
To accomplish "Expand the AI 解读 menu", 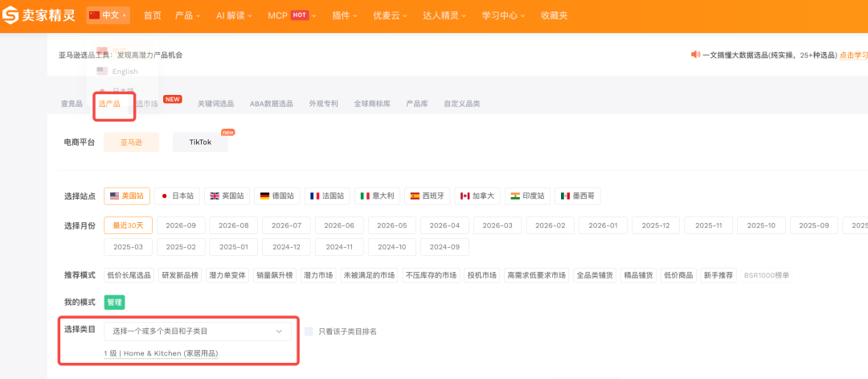I will 234,15.
